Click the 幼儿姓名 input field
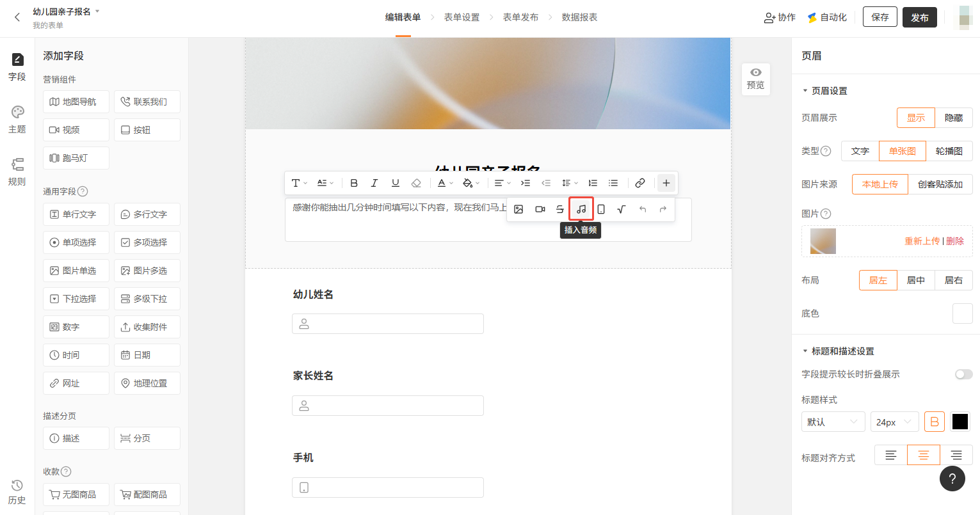Image resolution: width=980 pixels, height=515 pixels. (x=388, y=324)
